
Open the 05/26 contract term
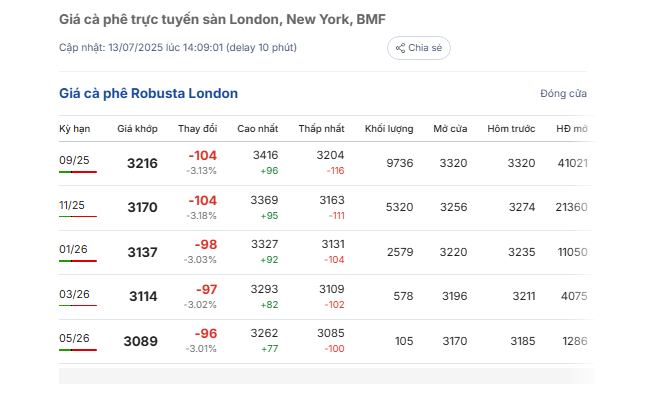click(x=74, y=338)
